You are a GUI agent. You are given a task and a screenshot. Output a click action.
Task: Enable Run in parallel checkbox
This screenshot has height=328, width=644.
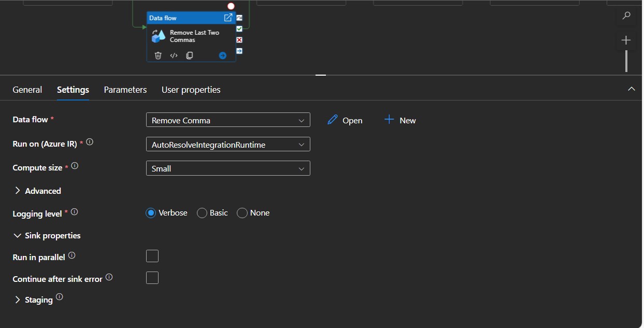152,256
